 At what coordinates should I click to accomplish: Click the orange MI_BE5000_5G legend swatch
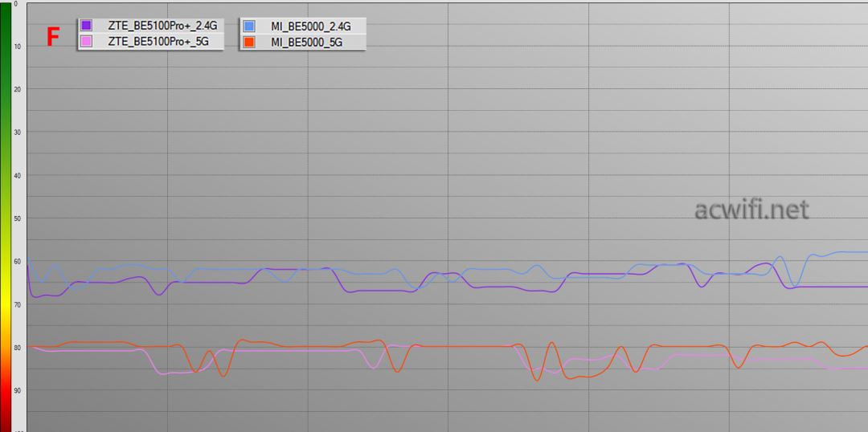pyautogui.click(x=249, y=42)
